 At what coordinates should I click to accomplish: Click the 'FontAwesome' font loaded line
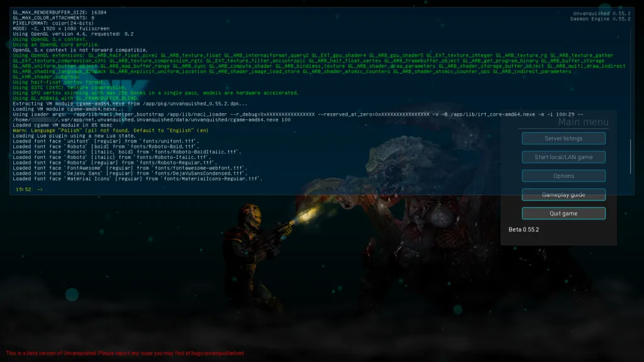[130, 168]
